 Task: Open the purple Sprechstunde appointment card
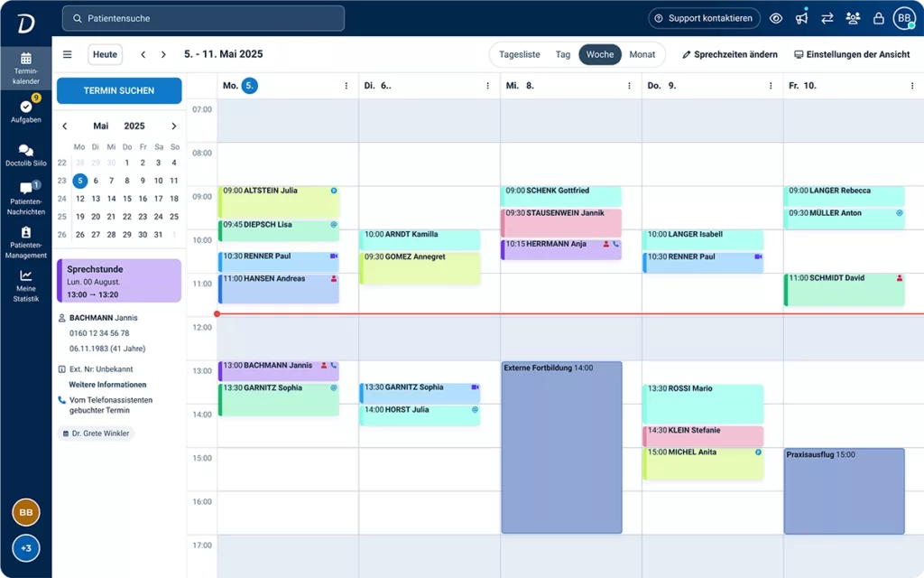point(119,280)
